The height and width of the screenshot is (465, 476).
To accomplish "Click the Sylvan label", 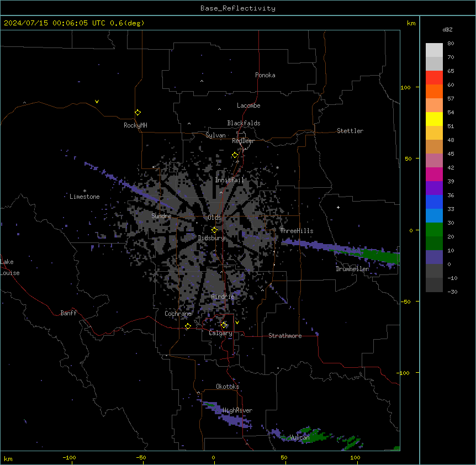I will click(x=215, y=135).
